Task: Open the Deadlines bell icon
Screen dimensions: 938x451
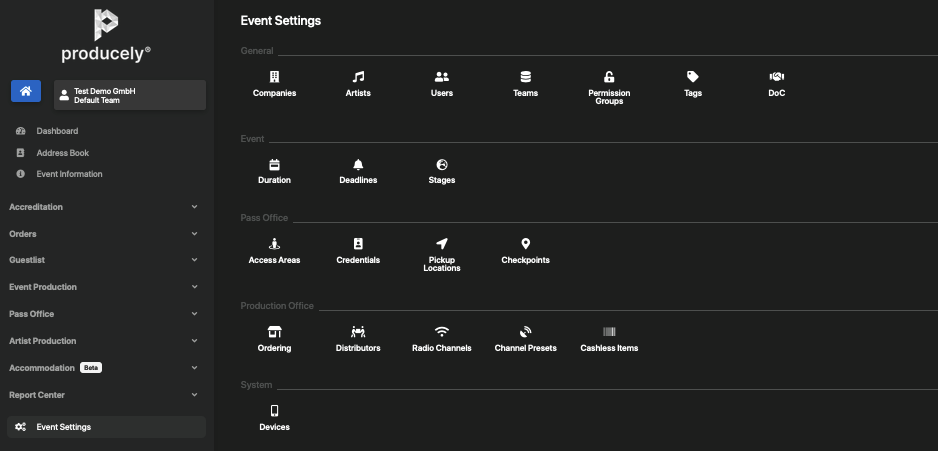Action: pos(358,164)
